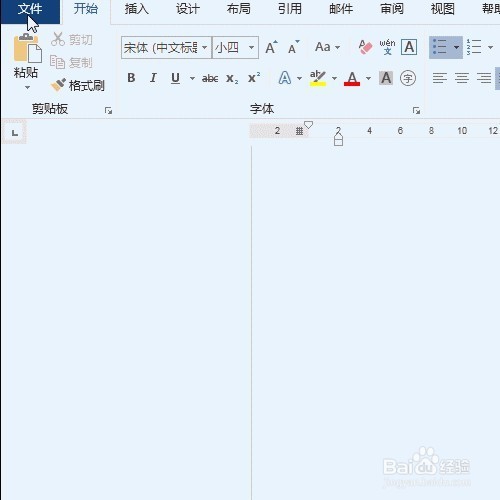
Task: Align text right
Action: click(484, 78)
